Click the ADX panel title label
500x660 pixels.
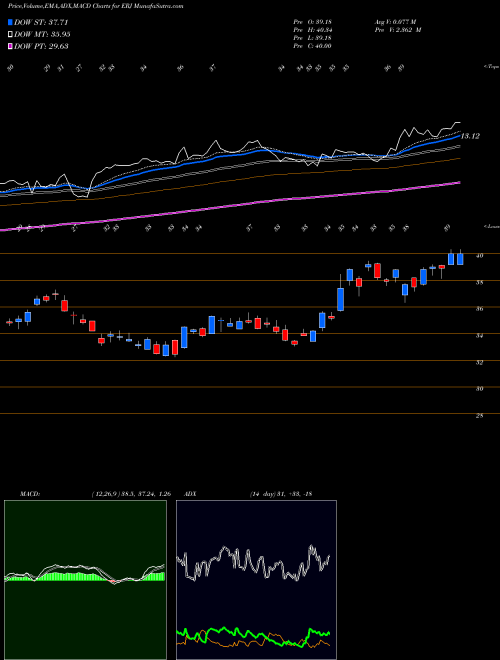(191, 494)
